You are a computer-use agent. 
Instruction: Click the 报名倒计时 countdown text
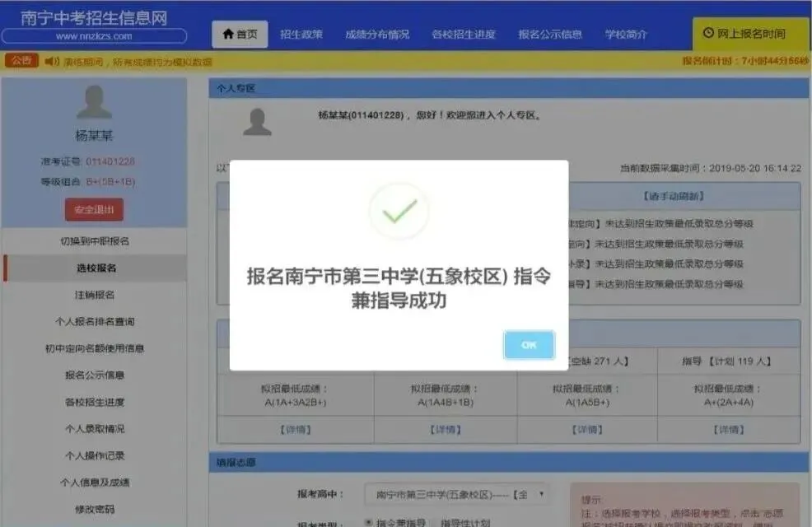[744, 61]
